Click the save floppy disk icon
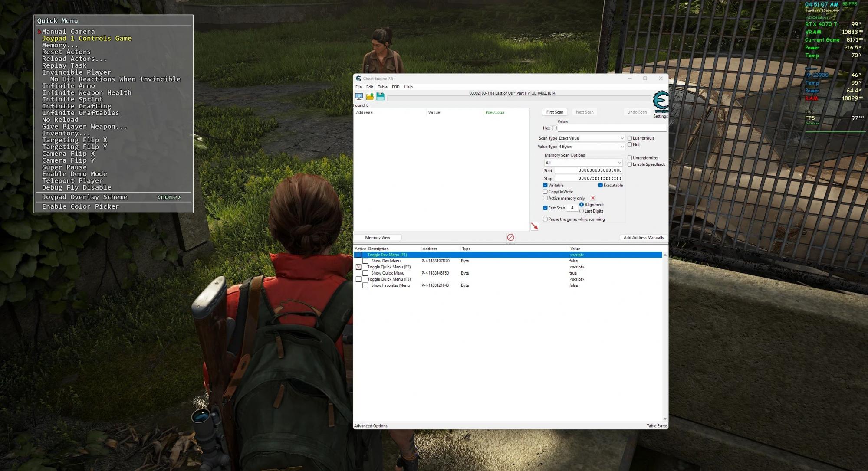 (x=380, y=96)
